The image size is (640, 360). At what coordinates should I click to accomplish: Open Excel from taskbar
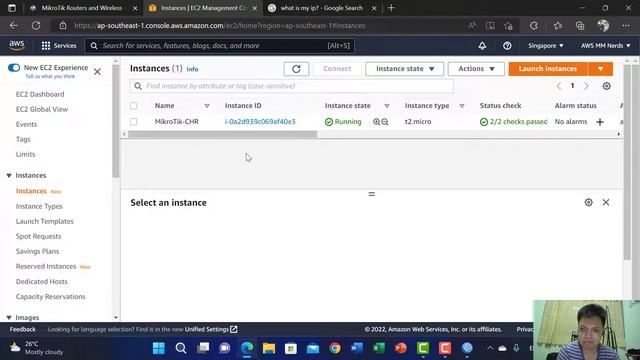pos(379,348)
